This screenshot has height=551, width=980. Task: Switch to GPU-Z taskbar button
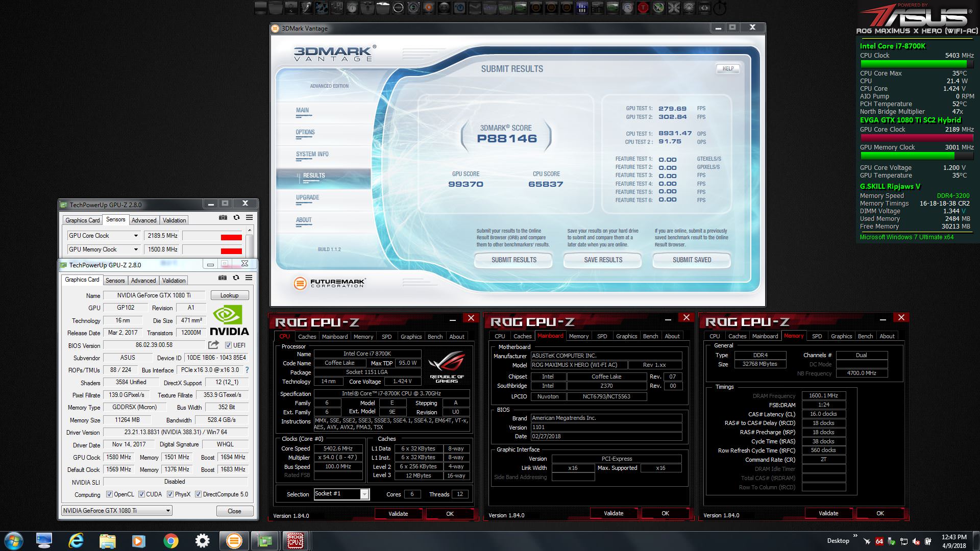coord(265,541)
